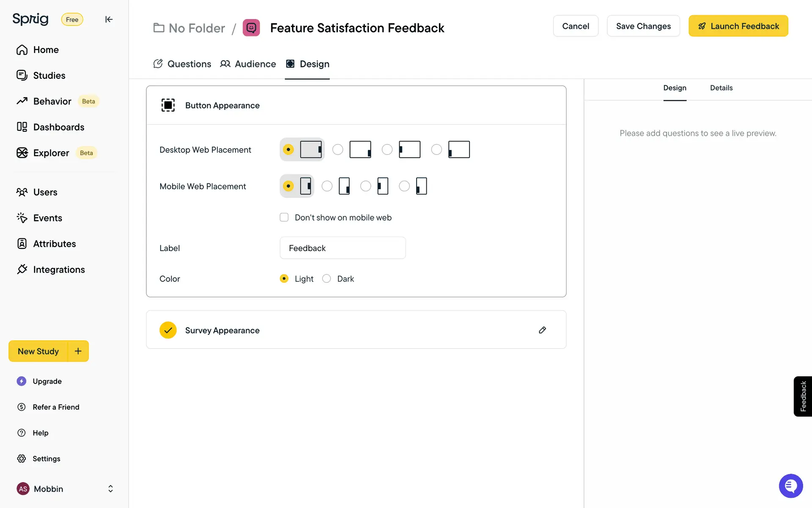Select second Desktop Web Placement option
This screenshot has height=508, width=812.
coord(338,149)
